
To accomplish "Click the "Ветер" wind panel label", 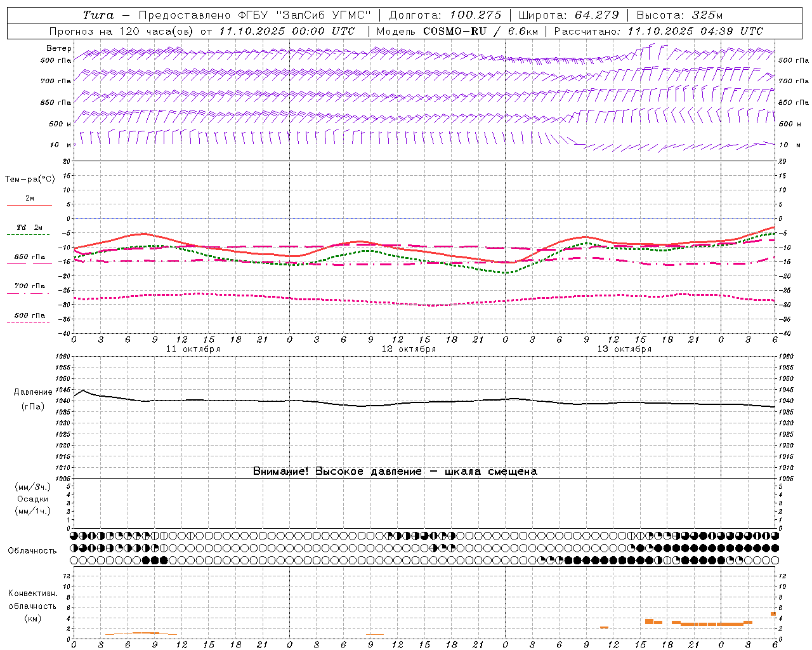I will click(x=59, y=48).
